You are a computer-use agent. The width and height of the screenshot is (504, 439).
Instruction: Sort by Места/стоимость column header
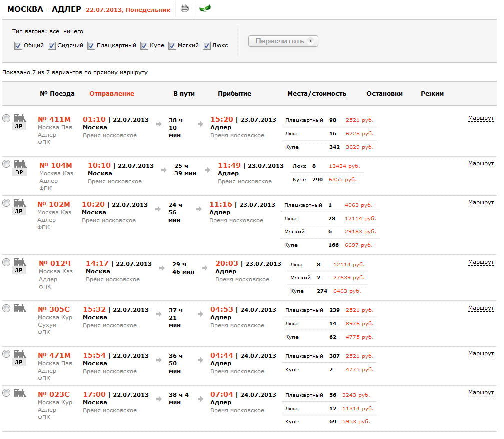(x=316, y=94)
